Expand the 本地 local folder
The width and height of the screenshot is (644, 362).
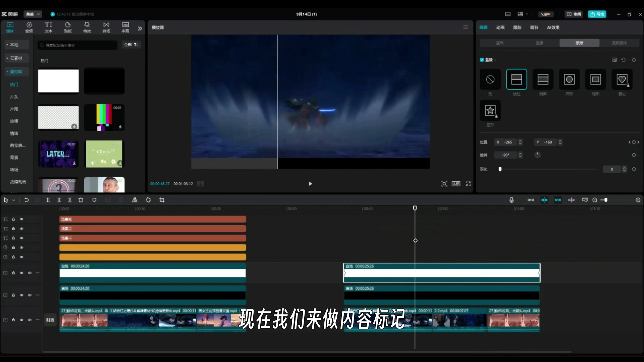[x=17, y=45]
